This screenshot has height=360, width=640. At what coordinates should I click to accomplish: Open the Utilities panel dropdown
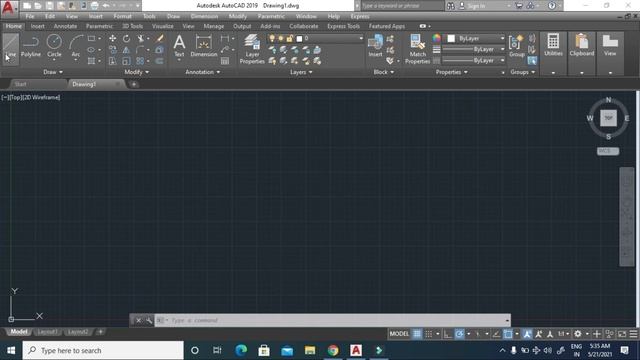coord(553,73)
